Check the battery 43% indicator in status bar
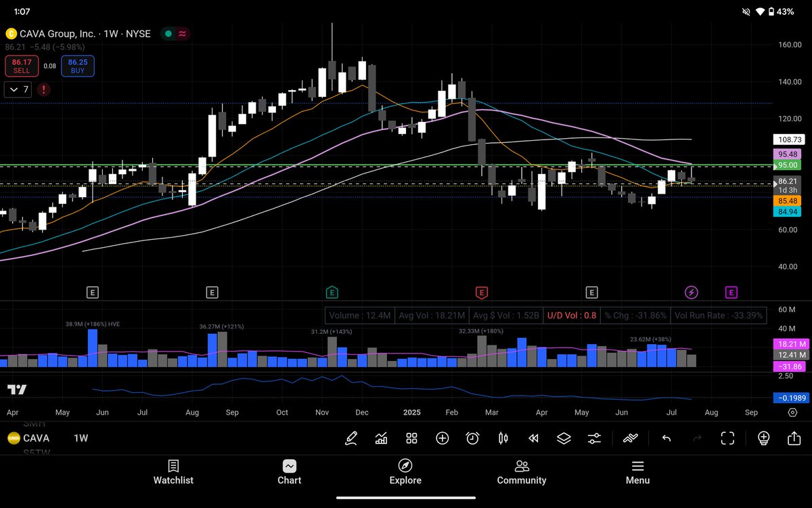 [780, 12]
